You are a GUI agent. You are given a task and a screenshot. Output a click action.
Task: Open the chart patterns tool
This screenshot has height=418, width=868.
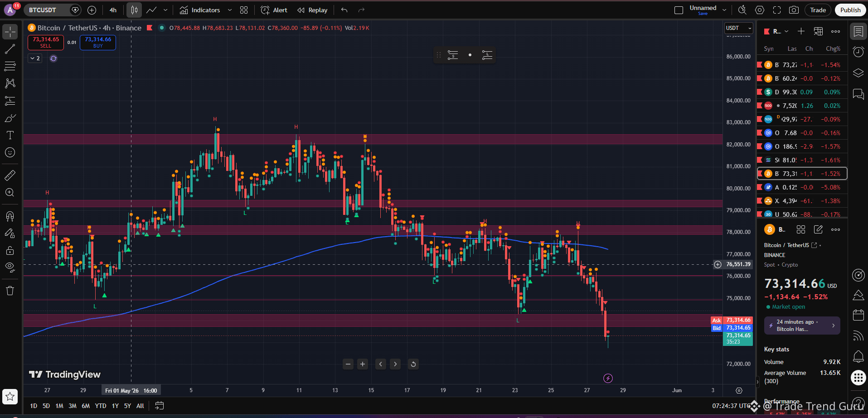pos(10,83)
